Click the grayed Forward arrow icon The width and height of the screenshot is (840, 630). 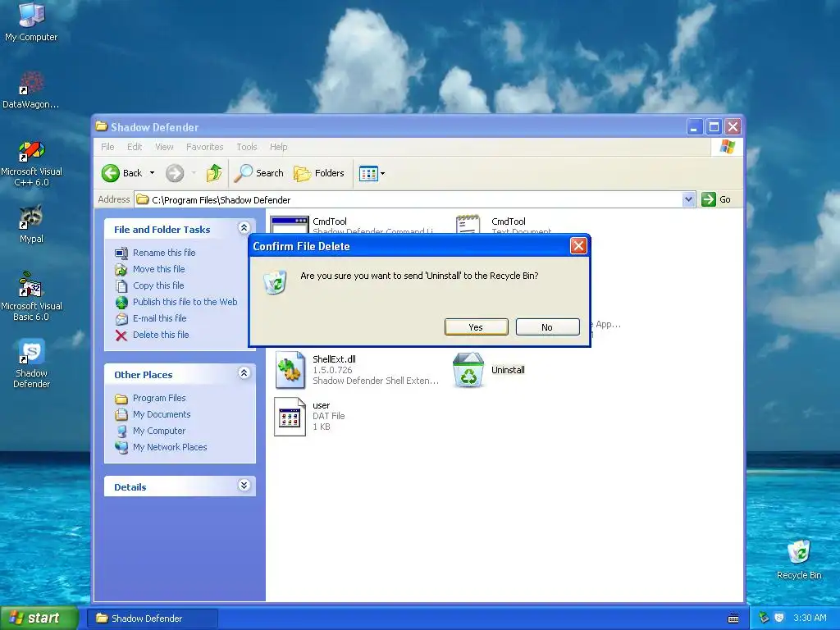point(175,173)
